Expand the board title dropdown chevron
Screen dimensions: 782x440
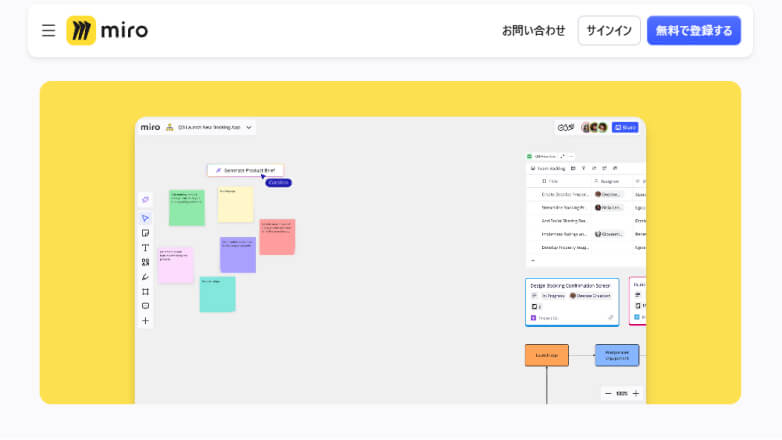(249, 128)
